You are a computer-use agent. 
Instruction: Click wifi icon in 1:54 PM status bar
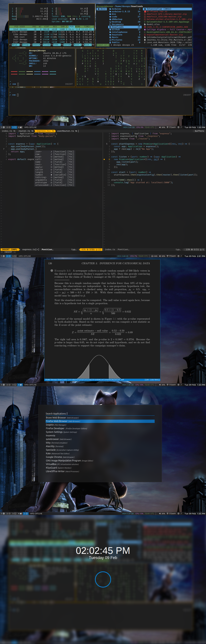tap(168, 385)
